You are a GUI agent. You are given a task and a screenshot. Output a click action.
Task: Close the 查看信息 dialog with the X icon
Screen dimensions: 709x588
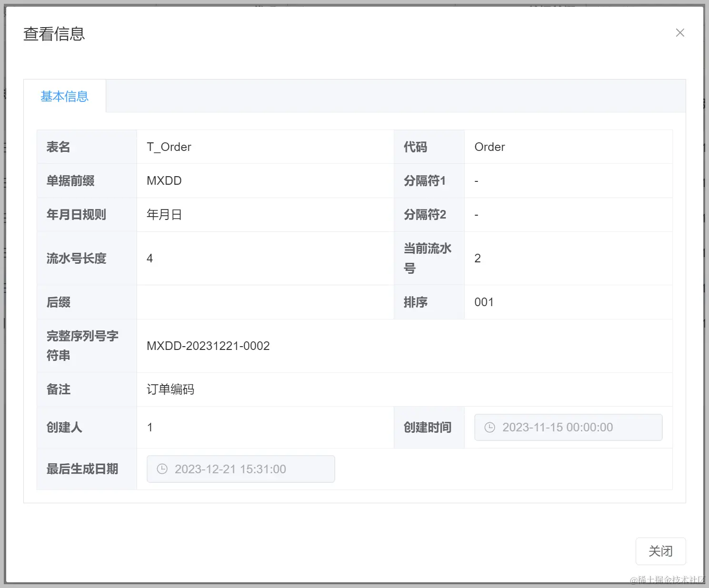tap(680, 33)
